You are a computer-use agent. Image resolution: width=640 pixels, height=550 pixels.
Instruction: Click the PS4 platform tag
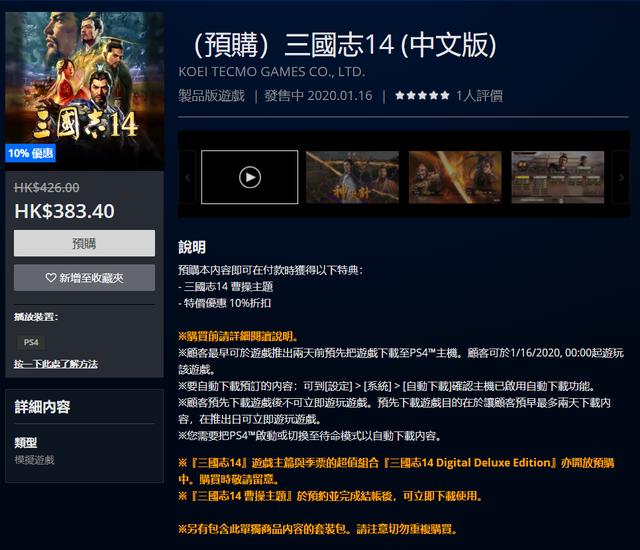tap(31, 342)
